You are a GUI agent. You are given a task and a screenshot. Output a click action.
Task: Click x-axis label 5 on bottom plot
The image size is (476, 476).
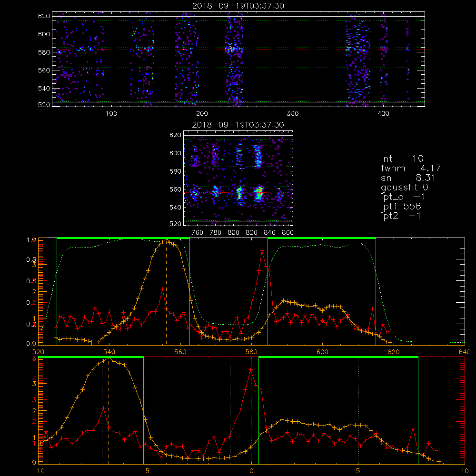pos(358,471)
